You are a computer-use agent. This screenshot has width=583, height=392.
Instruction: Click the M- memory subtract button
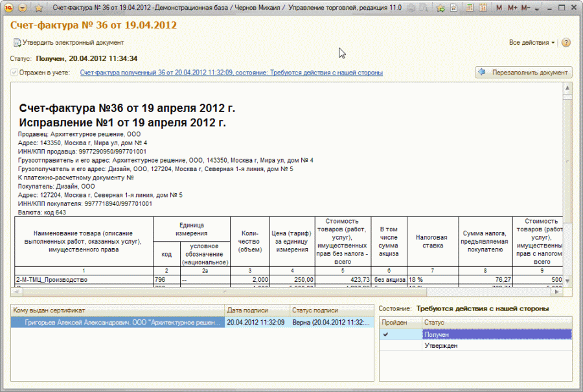pos(525,7)
